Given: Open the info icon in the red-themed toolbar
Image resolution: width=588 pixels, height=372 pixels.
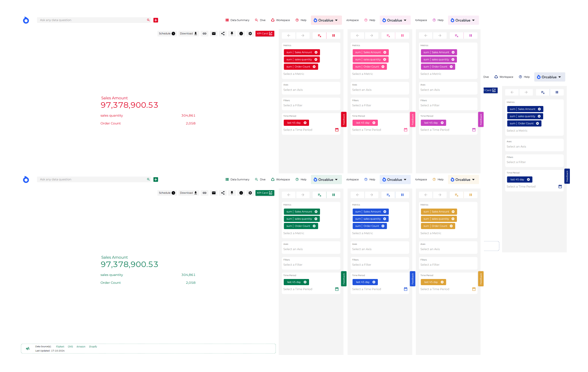Looking at the screenshot, I should coord(241,34).
